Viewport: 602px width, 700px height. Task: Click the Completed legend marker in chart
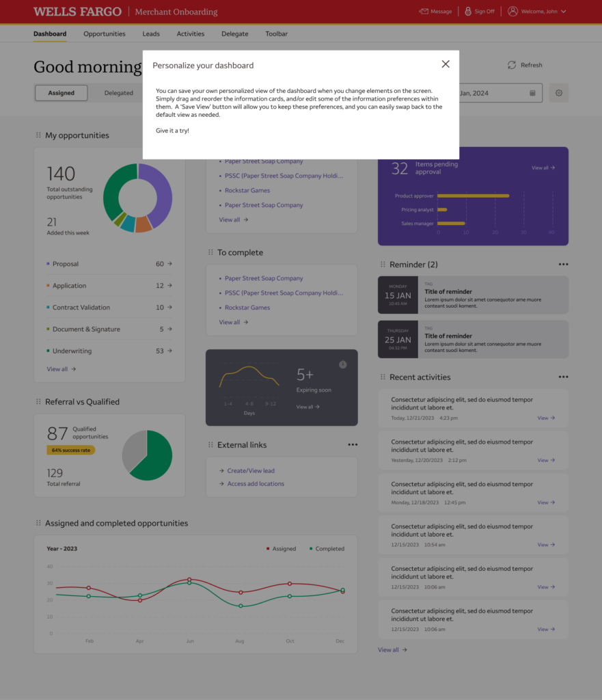[x=311, y=549]
